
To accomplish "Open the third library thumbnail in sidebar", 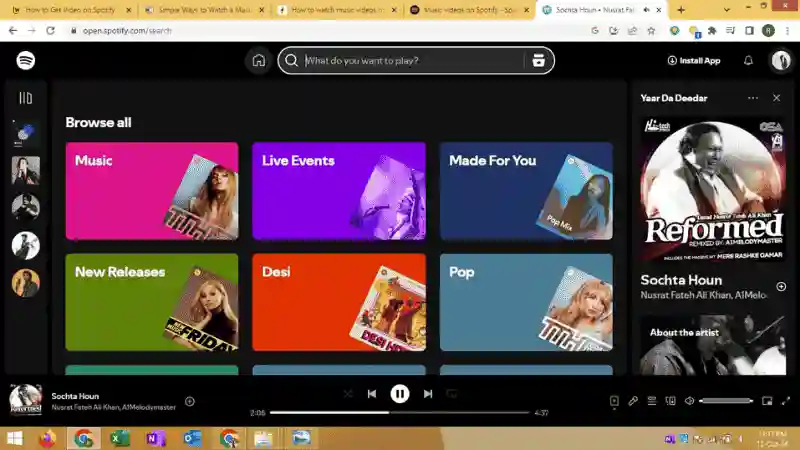I will [x=26, y=208].
